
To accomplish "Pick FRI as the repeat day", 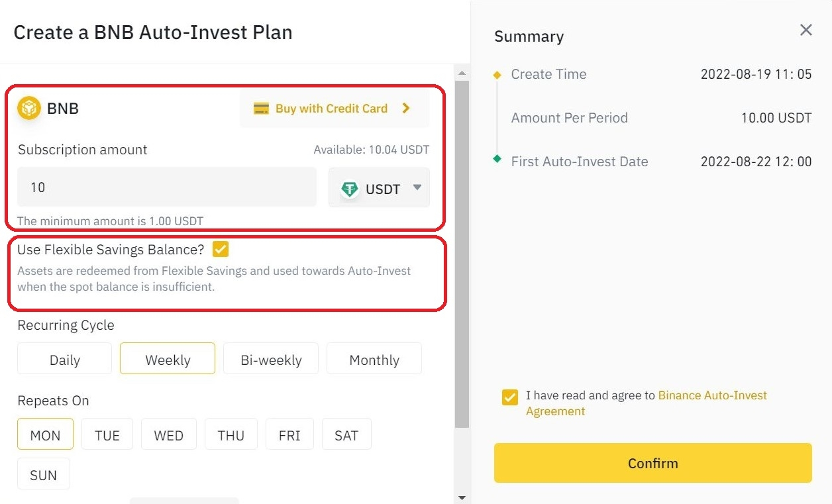I will 289,435.
